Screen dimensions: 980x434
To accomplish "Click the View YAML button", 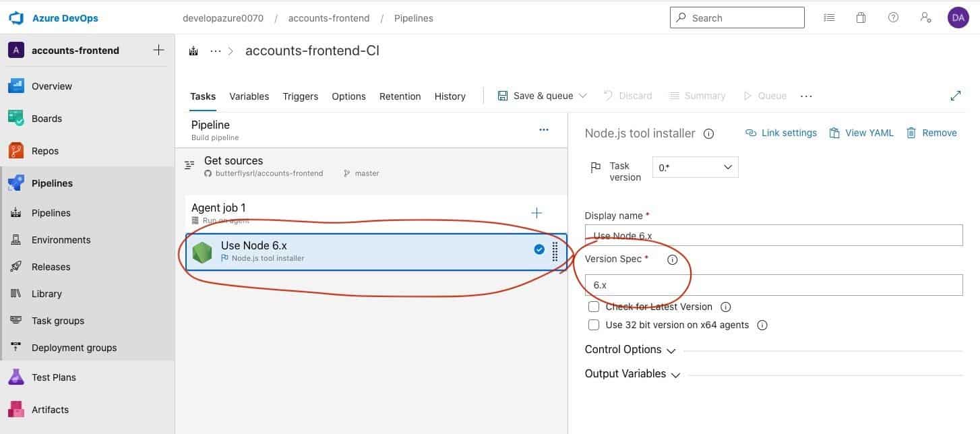I will pyautogui.click(x=861, y=133).
